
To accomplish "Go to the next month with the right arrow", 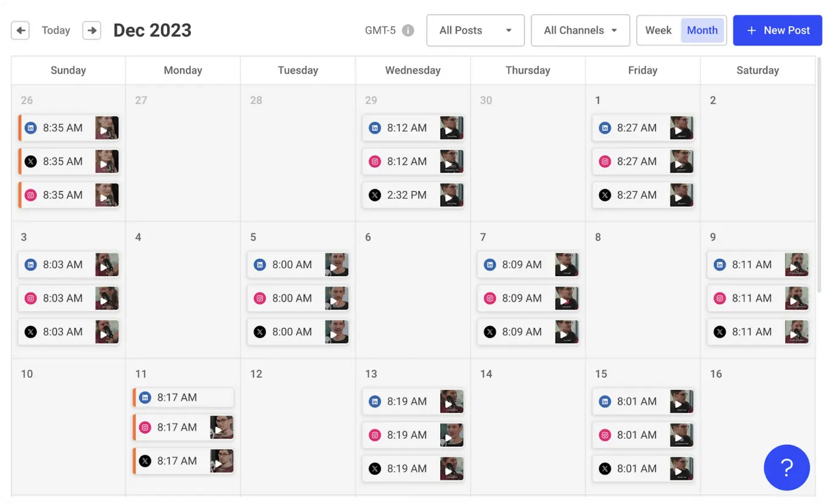I will click(91, 29).
